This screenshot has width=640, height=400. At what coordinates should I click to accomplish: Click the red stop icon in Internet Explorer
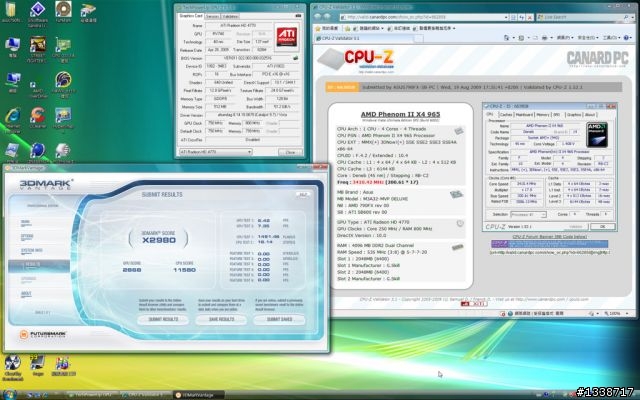click(530, 17)
